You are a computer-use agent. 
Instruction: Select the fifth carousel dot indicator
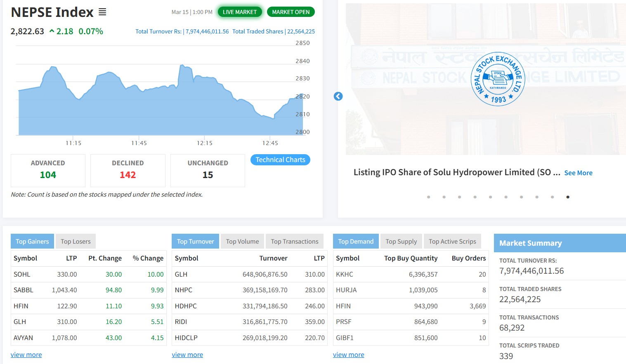(x=490, y=197)
